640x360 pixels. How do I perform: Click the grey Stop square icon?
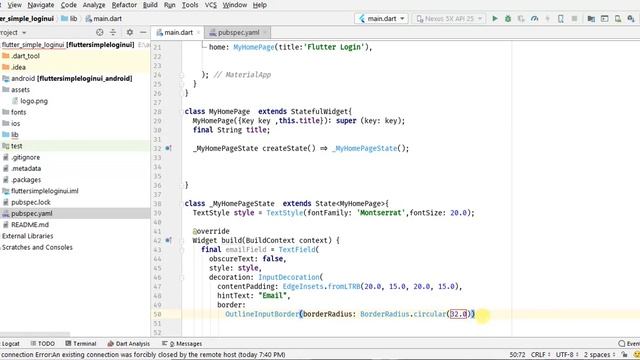pos(574,19)
